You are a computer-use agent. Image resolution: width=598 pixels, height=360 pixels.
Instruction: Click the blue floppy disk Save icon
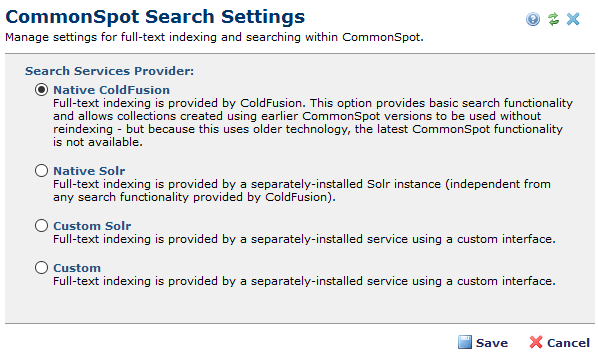465,342
